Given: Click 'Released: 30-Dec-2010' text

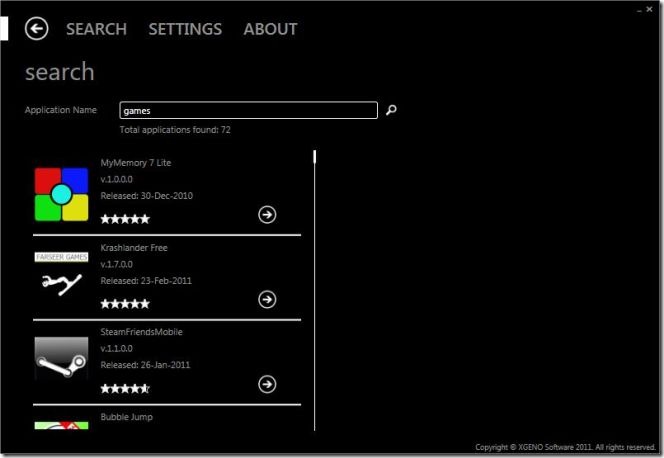Looking at the screenshot, I should pos(147,196).
